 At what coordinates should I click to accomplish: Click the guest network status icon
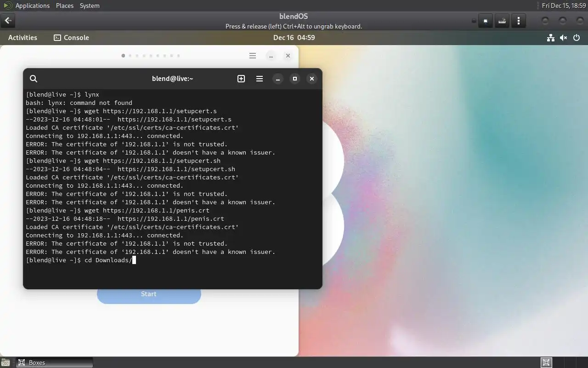(x=550, y=38)
